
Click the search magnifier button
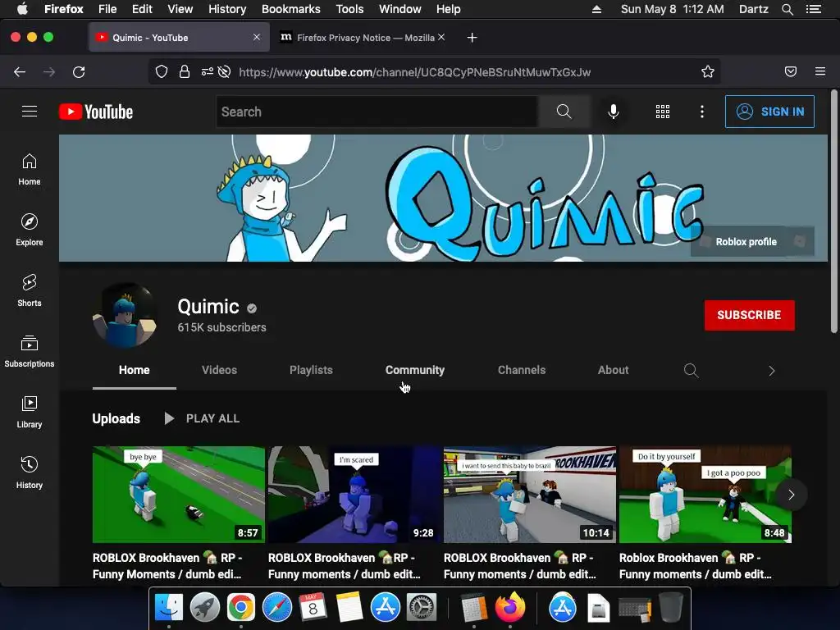click(564, 112)
